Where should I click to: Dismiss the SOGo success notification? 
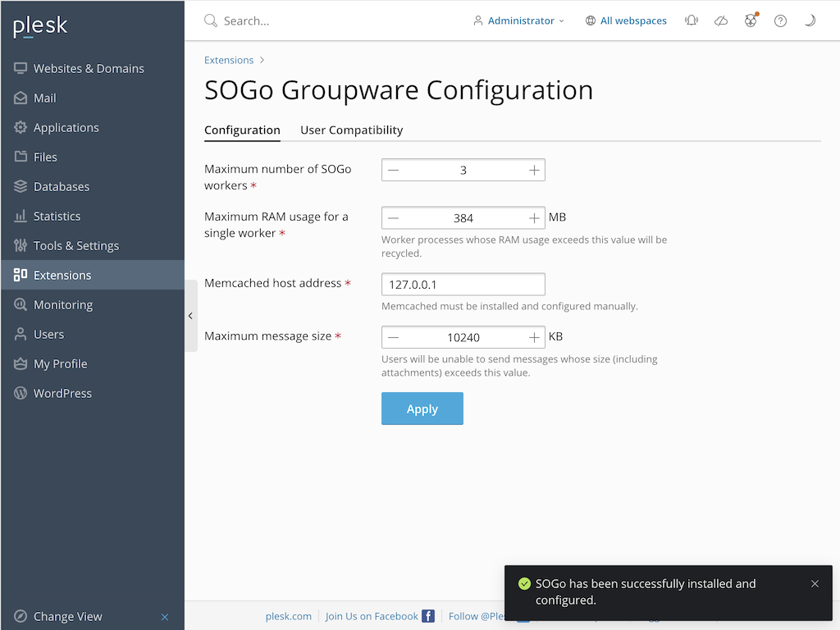pyautogui.click(x=815, y=583)
